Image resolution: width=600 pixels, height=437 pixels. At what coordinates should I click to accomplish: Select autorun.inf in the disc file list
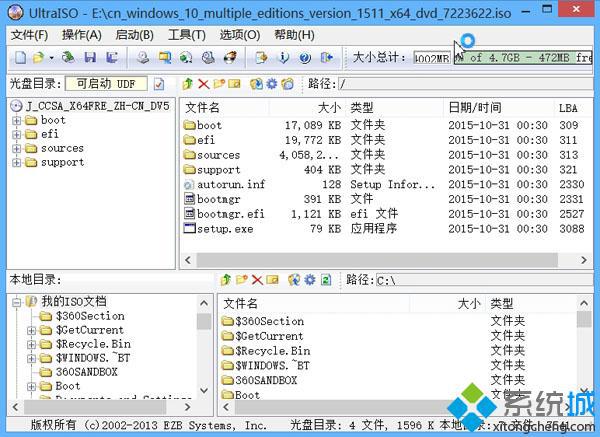225,184
